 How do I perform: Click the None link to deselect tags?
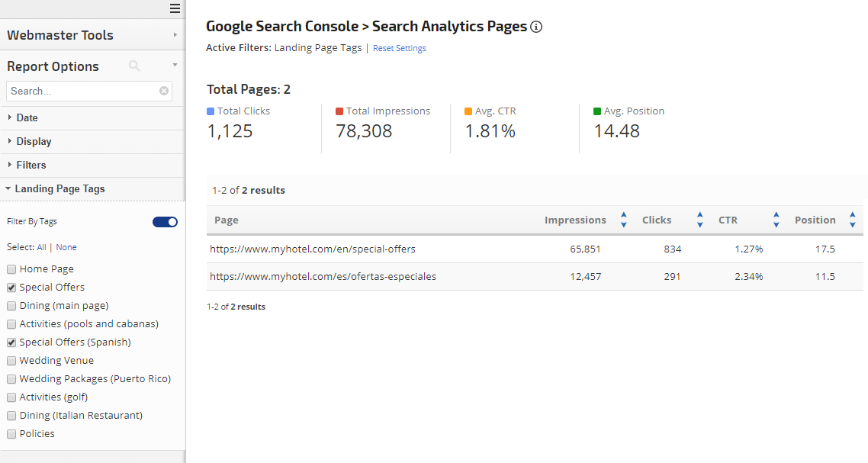66,247
